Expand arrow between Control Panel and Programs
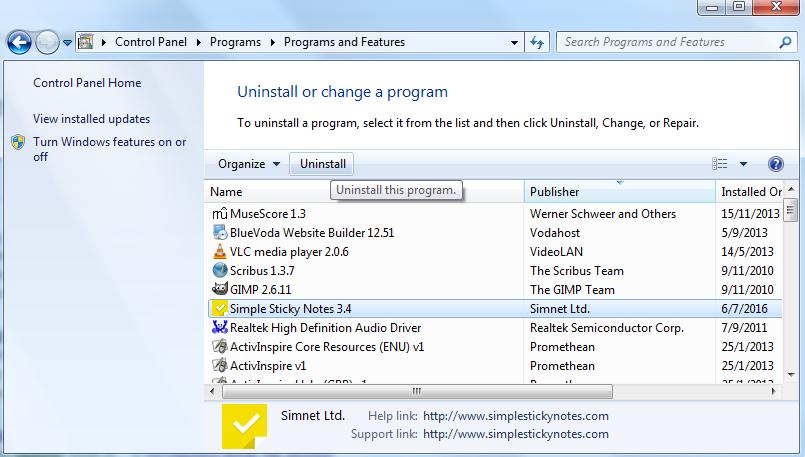 click(199, 42)
